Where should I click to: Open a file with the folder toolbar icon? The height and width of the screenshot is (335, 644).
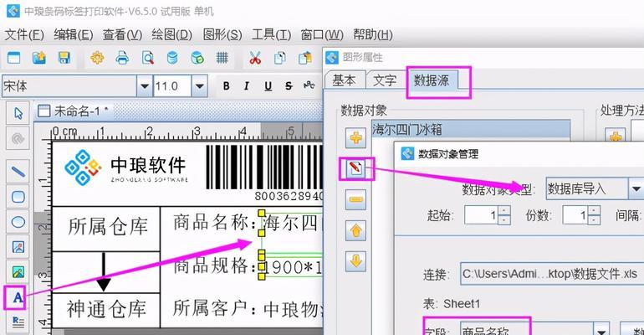(x=39, y=58)
